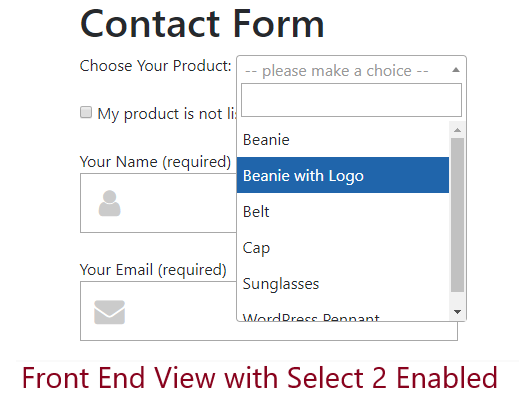520x404 pixels.
Task: Choose Sunglasses from the product list
Action: (343, 283)
